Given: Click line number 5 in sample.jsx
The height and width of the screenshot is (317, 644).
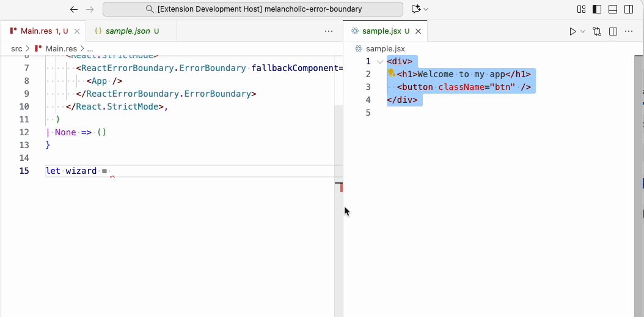Looking at the screenshot, I should (368, 113).
